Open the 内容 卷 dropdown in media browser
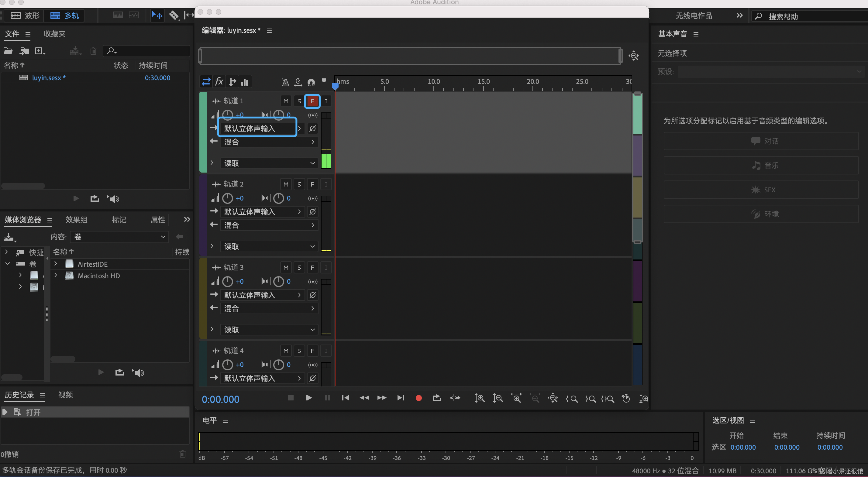Screen dimensions: 868x477 (x=120, y=237)
